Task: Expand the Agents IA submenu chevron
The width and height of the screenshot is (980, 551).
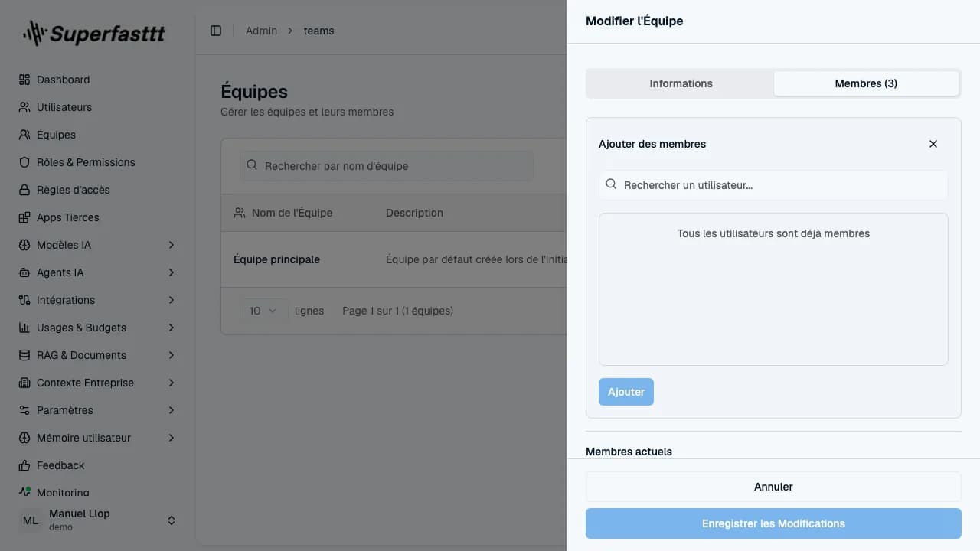Action: click(x=171, y=272)
